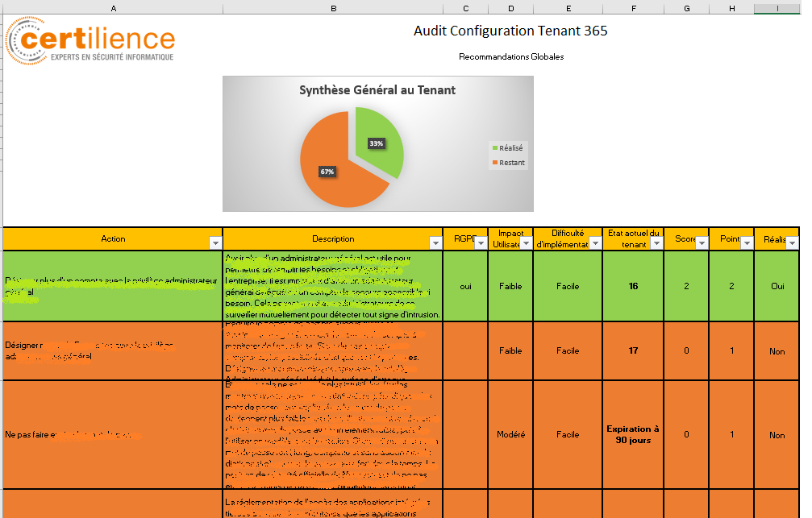Expand the Impact Utilisateur filter arrow
The width and height of the screenshot is (812, 518).
click(526, 242)
